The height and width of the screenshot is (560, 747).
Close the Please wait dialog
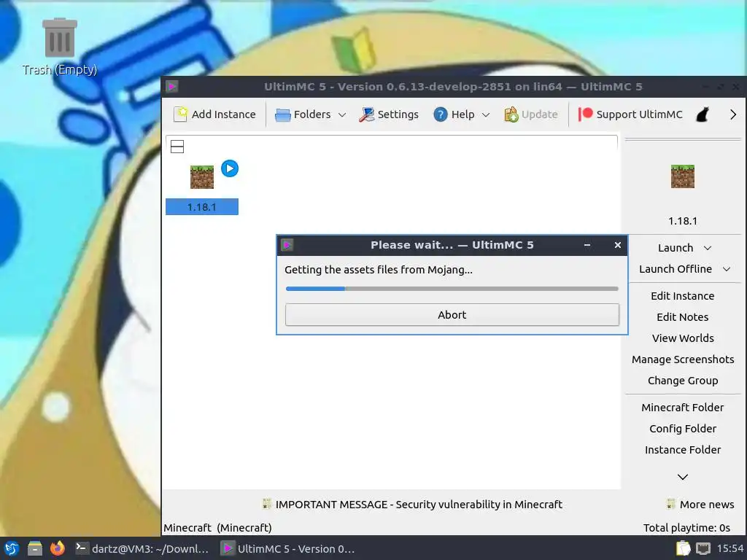pyautogui.click(x=618, y=245)
